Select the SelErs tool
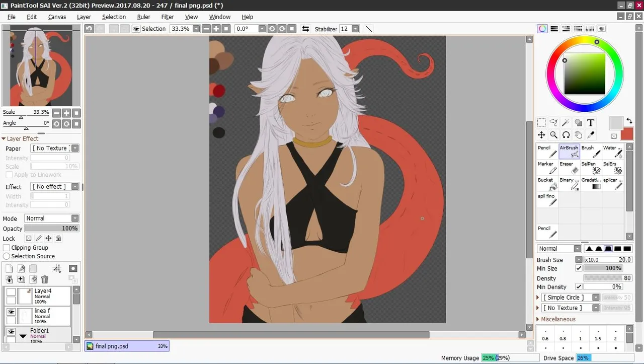The width and height of the screenshot is (644, 364). click(x=613, y=168)
